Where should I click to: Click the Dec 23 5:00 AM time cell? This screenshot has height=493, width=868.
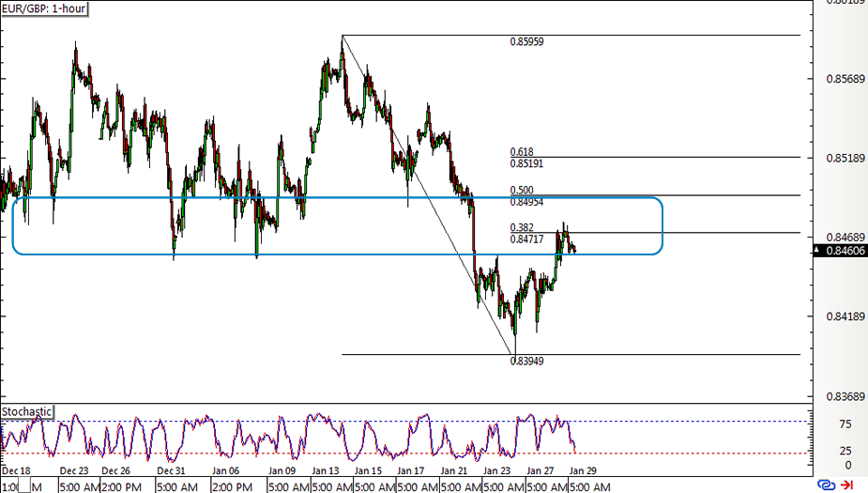pos(80,487)
